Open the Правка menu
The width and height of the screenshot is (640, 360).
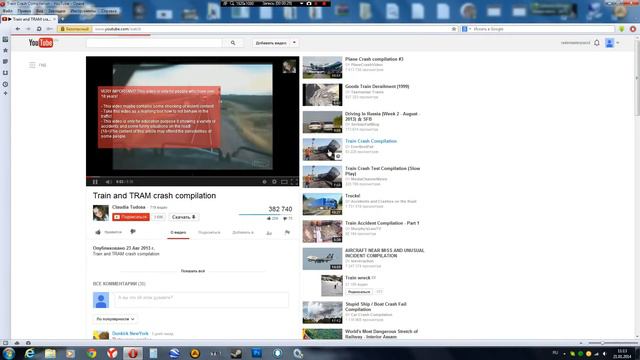tap(24, 11)
